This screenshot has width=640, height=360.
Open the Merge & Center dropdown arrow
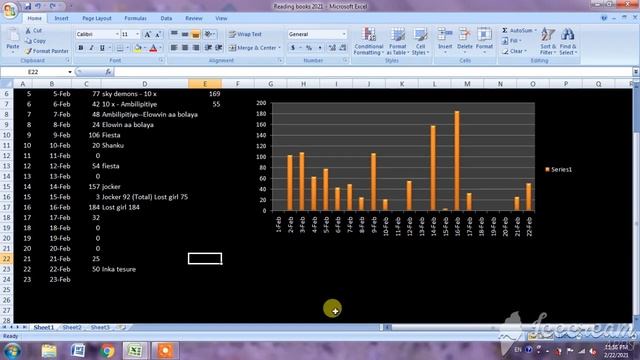point(280,48)
